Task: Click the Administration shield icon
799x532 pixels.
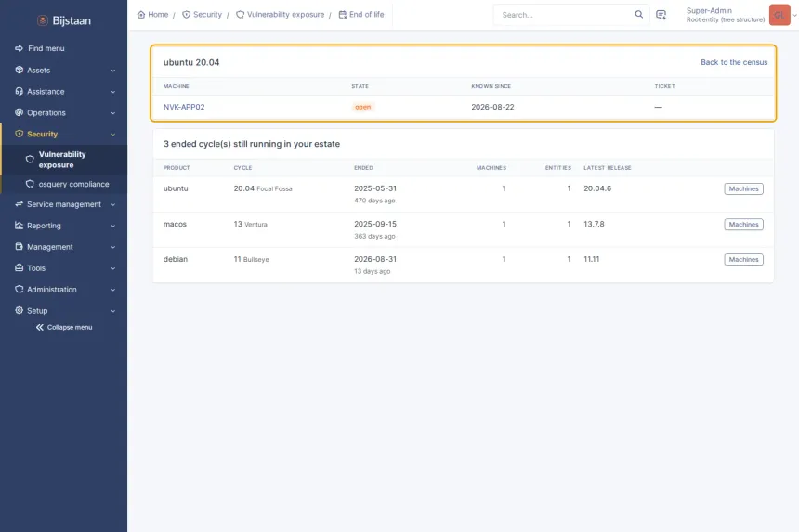Action: 19,289
